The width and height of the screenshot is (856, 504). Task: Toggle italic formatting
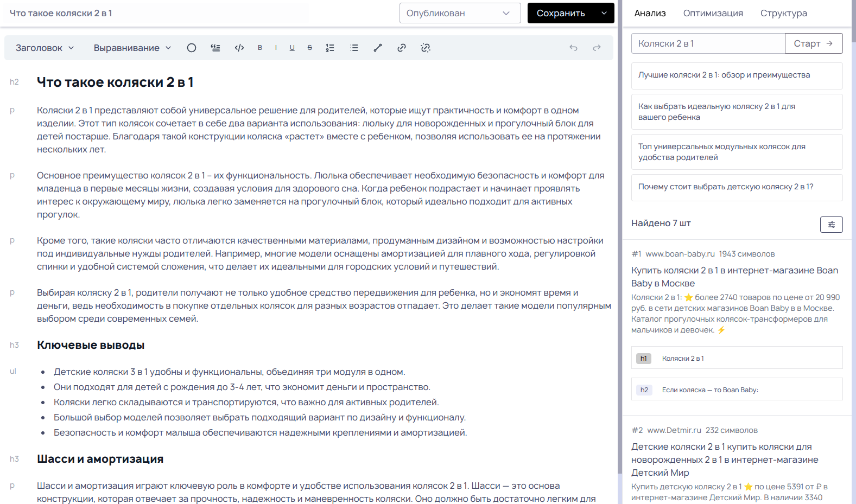(x=276, y=48)
